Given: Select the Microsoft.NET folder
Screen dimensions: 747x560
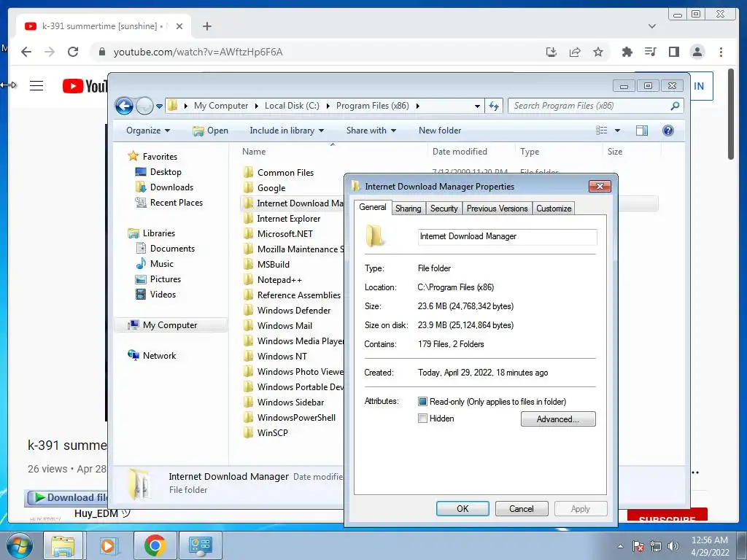Looking at the screenshot, I should pos(285,234).
